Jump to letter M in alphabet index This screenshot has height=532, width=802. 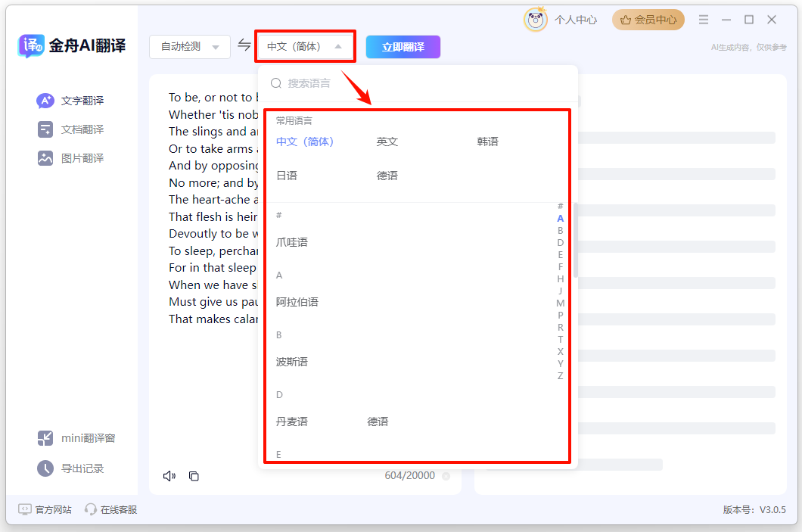(x=560, y=303)
